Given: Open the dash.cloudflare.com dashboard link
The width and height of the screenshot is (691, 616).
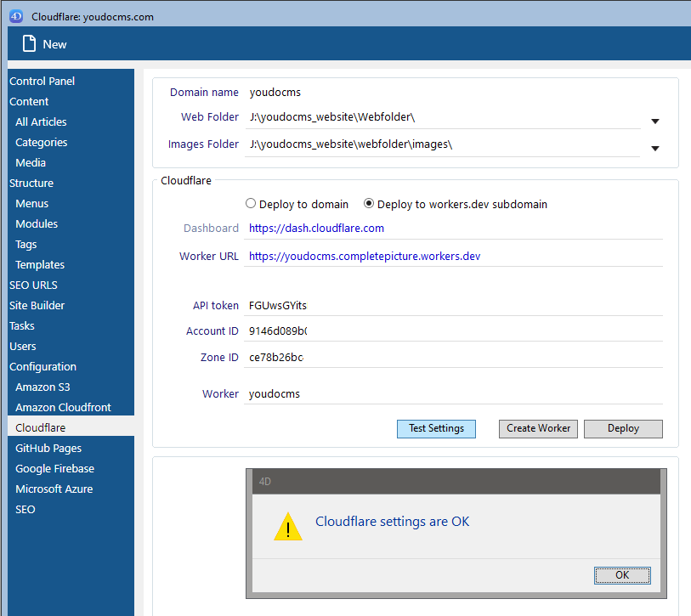Looking at the screenshot, I should pyautogui.click(x=316, y=229).
